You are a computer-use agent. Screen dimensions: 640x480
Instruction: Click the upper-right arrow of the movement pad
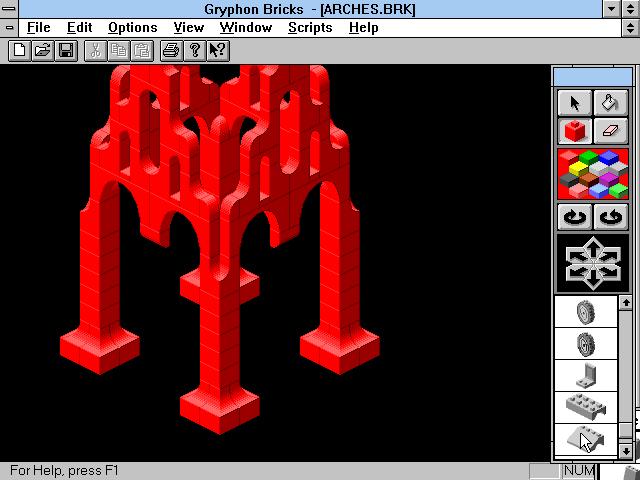611,256
